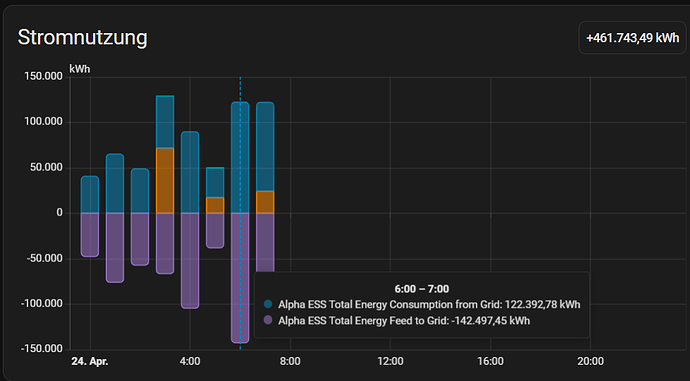Select the blue bar segment above orange at 7:00
Image resolution: width=690 pixels, height=381 pixels.
pyautogui.click(x=265, y=147)
